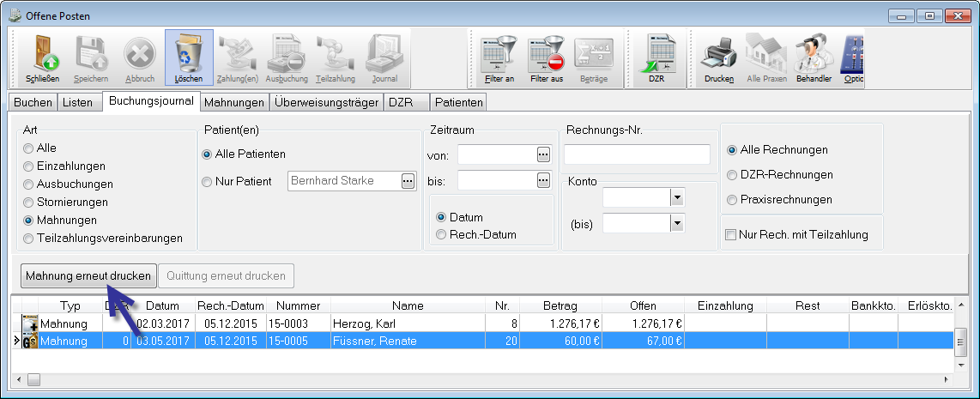
Task: Click the Quittung erneut drucken button
Action: coord(227,275)
